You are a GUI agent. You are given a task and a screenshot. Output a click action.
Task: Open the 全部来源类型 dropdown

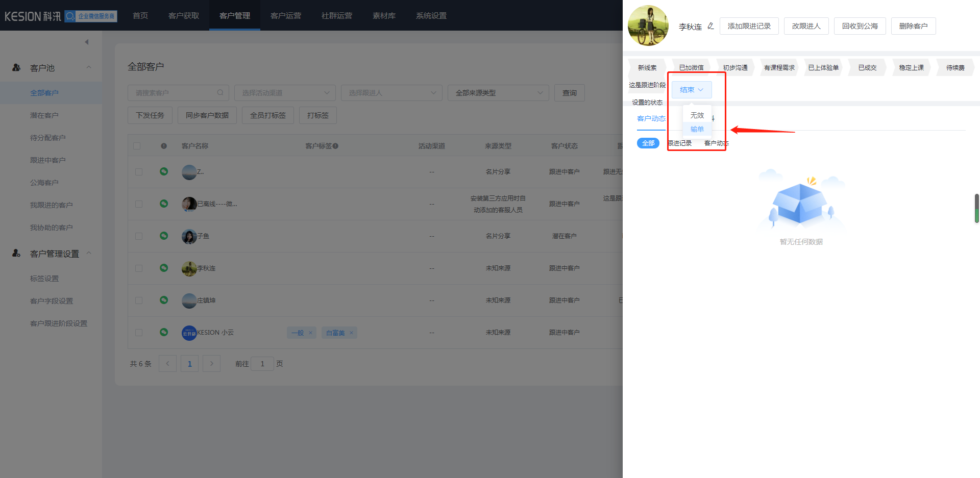tap(498, 93)
